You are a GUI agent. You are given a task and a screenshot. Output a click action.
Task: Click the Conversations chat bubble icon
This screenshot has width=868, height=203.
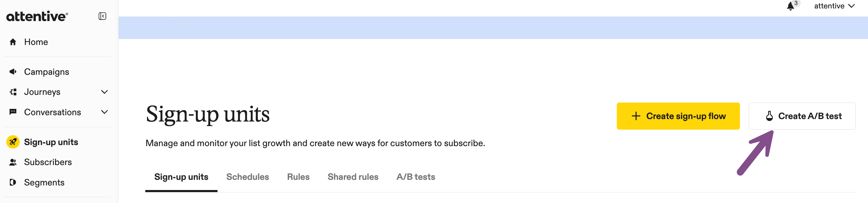[x=13, y=112]
